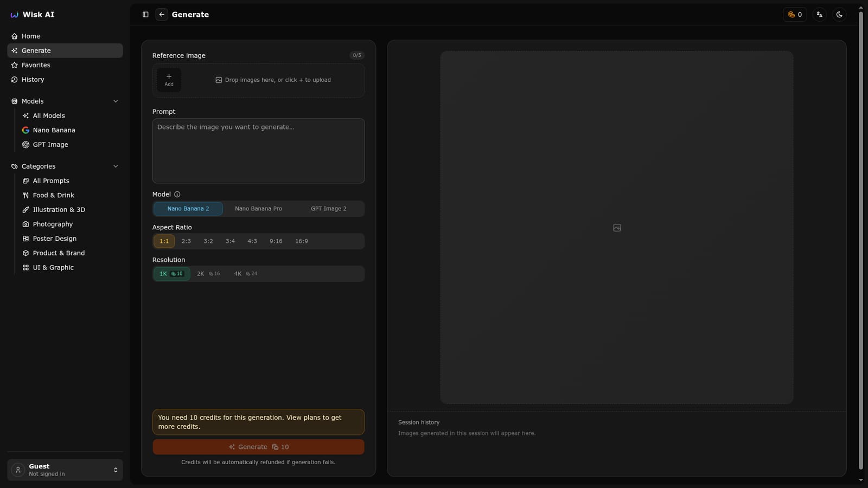The width and height of the screenshot is (868, 488).
Task: Click the Model info icon
Action: [x=177, y=194]
